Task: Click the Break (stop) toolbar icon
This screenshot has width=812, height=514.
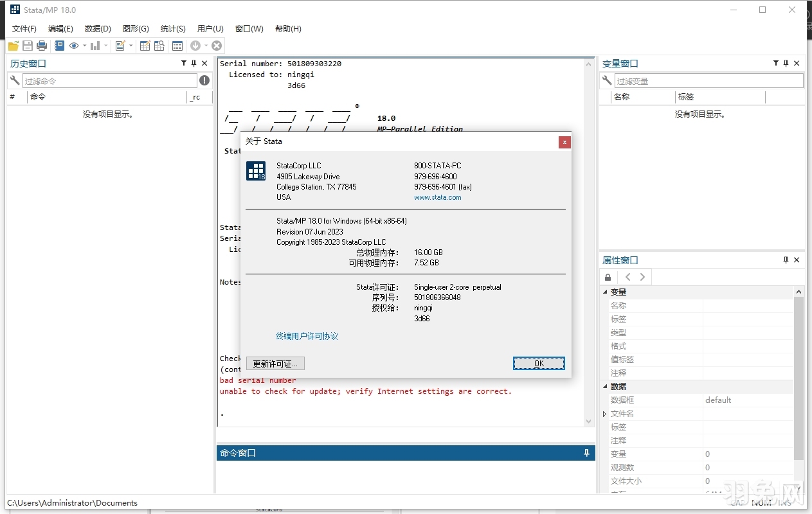Action: tap(217, 45)
